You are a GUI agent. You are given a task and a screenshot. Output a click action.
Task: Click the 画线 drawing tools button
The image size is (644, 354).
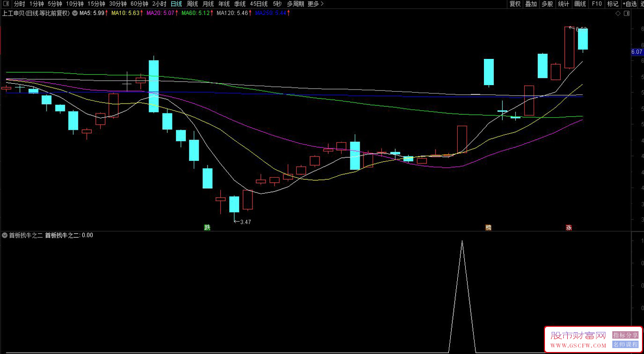pyautogui.click(x=580, y=3)
